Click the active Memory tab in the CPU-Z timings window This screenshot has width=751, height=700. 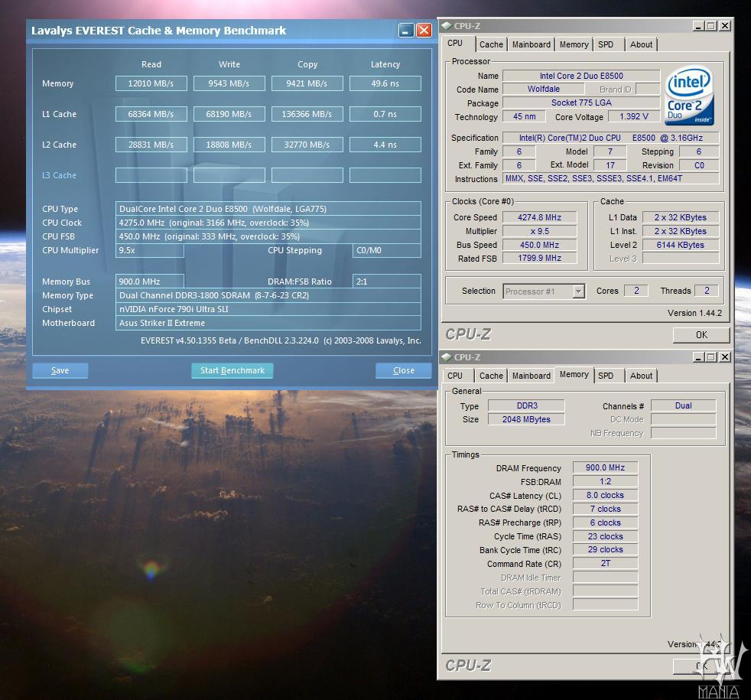pos(574,375)
